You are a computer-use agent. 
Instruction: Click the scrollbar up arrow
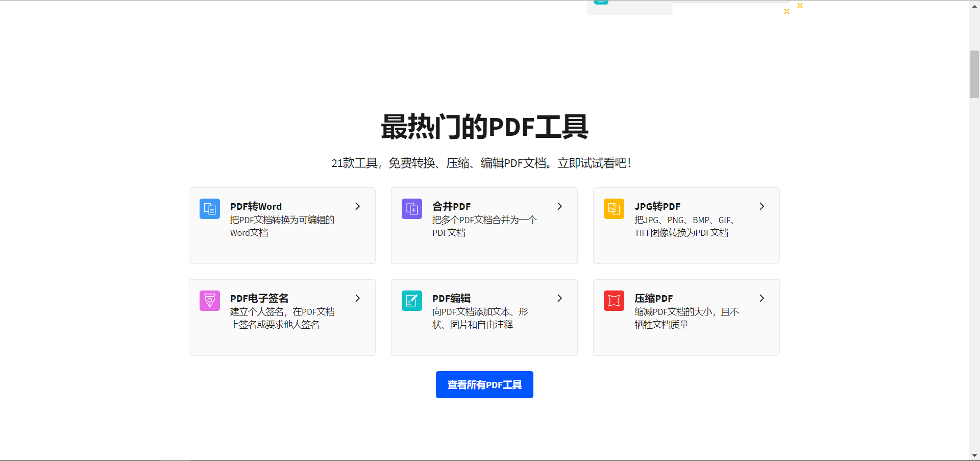[x=974, y=6]
